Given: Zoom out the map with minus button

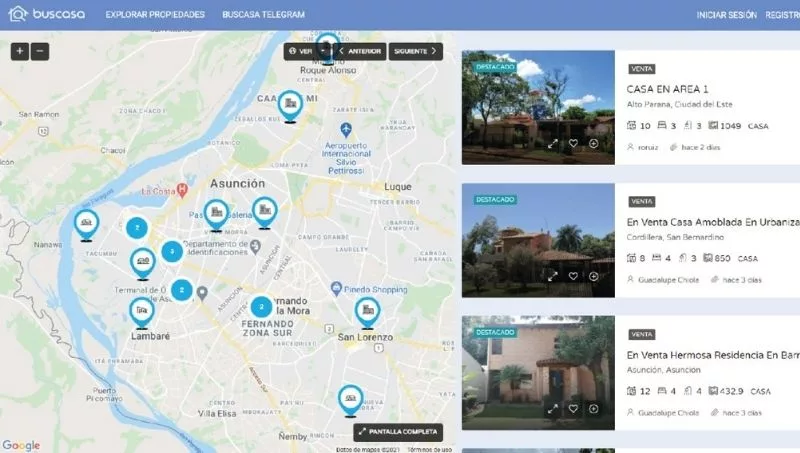Looking at the screenshot, I should click(40, 51).
